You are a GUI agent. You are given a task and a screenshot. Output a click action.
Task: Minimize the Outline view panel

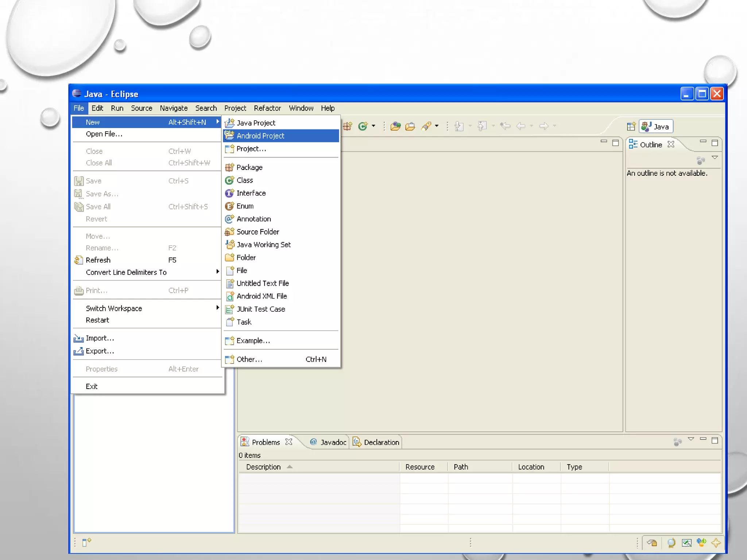click(x=703, y=141)
